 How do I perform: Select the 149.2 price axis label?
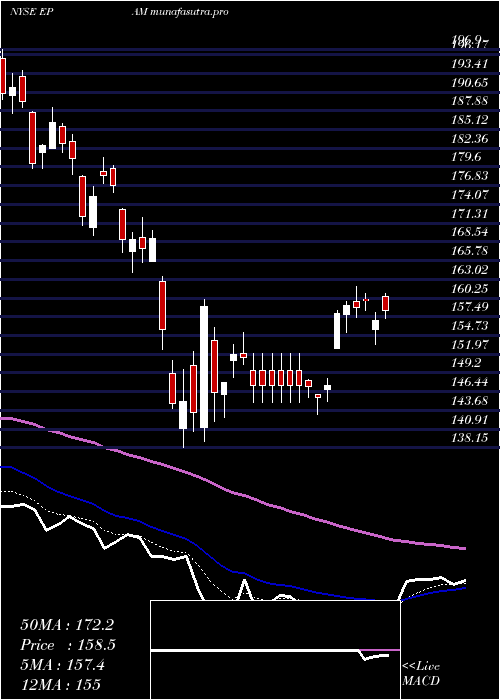point(466,362)
